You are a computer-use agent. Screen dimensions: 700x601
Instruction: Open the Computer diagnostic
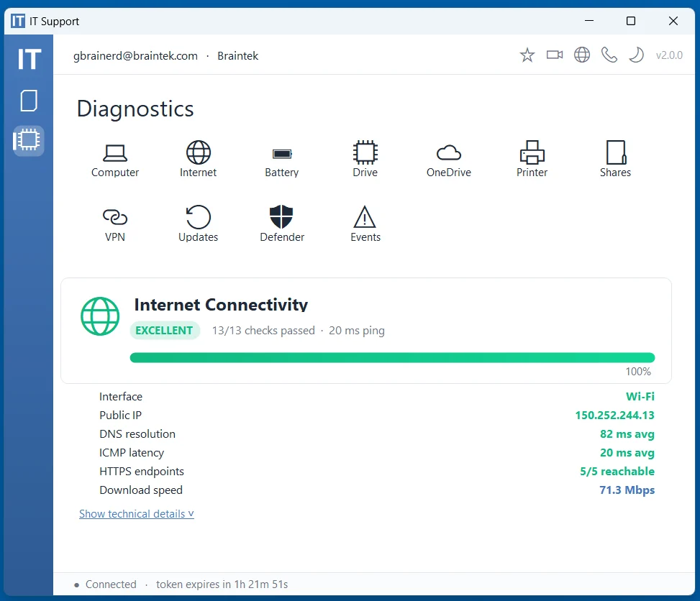pos(114,160)
